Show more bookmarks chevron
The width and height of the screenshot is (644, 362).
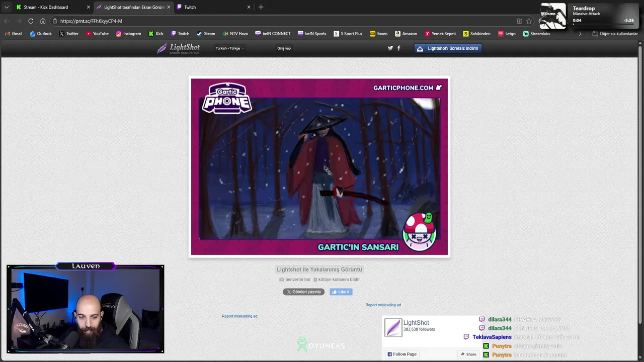point(580,34)
